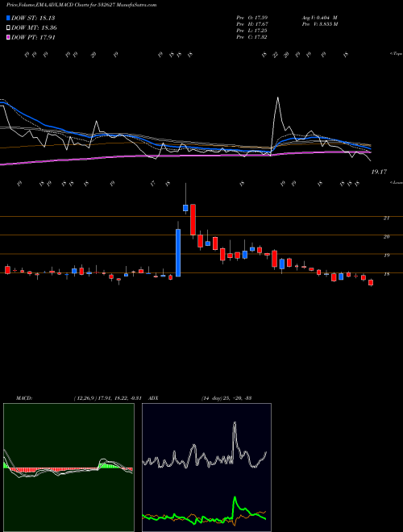Click the blue DOW ST legend swatch
Viewport: 403px width, 532px height.
(x=8, y=18)
